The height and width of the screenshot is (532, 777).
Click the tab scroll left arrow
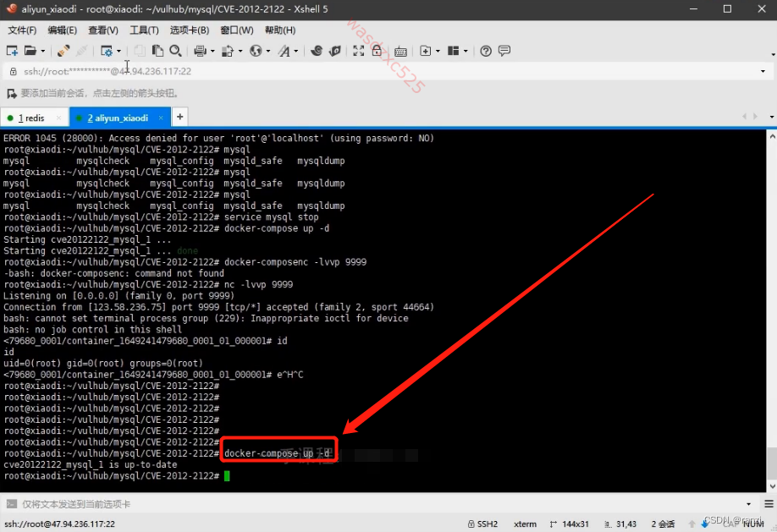(744, 117)
